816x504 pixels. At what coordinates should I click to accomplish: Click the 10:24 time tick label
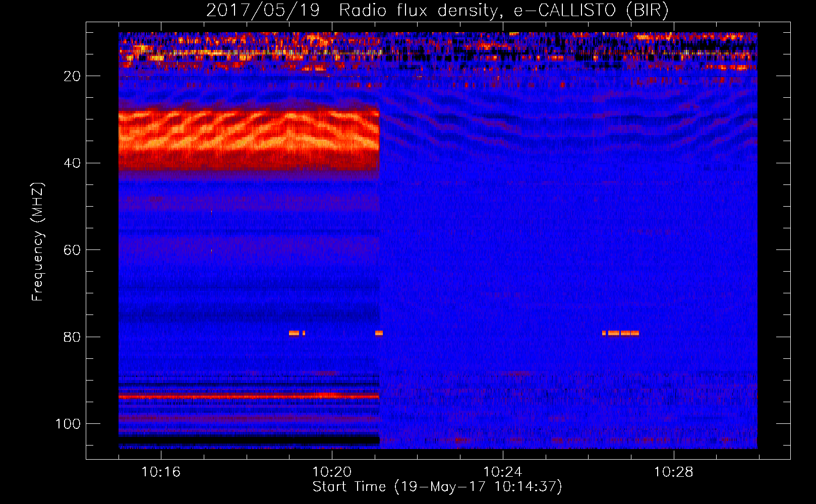(x=503, y=472)
